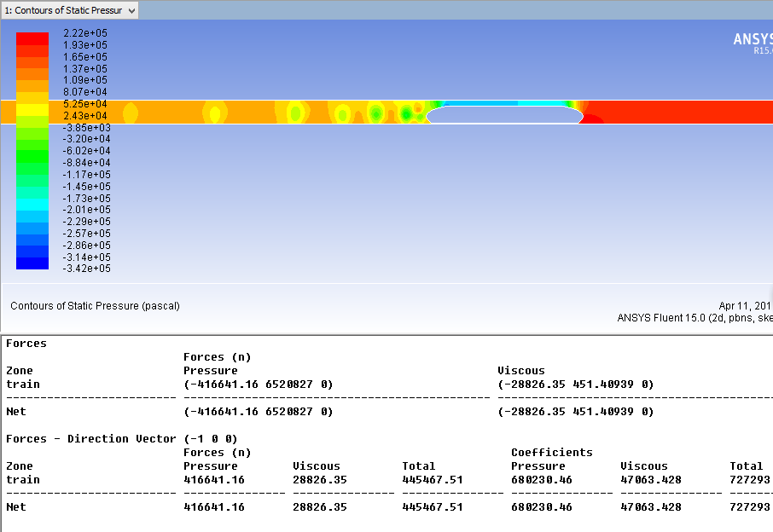Click the white train body in the contour
Screen dimensions: 773x532
pyautogui.click(x=505, y=114)
